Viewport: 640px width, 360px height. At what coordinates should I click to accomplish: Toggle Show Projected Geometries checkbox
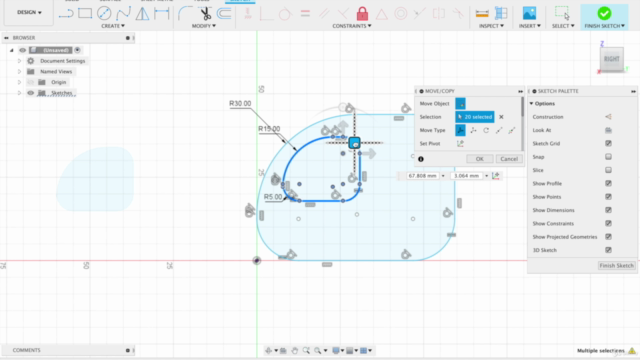pyautogui.click(x=608, y=237)
